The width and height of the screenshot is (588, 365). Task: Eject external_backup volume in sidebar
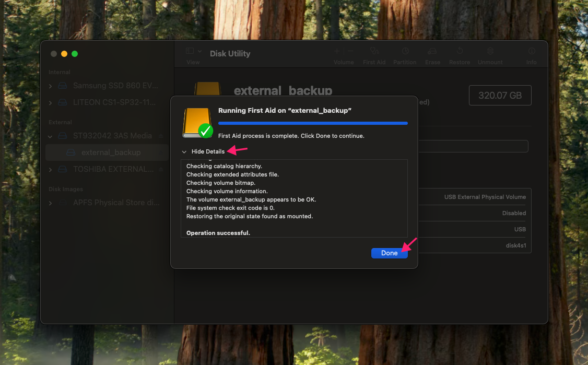pos(161,152)
